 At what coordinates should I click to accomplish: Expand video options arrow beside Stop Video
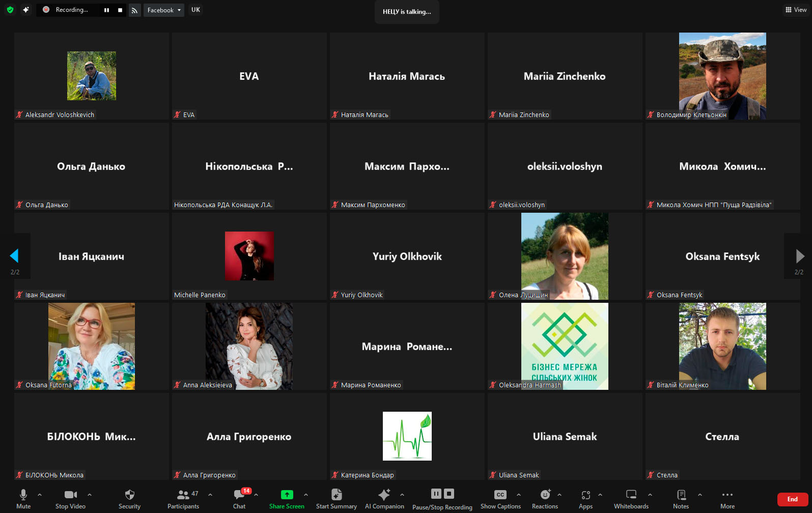click(x=90, y=495)
